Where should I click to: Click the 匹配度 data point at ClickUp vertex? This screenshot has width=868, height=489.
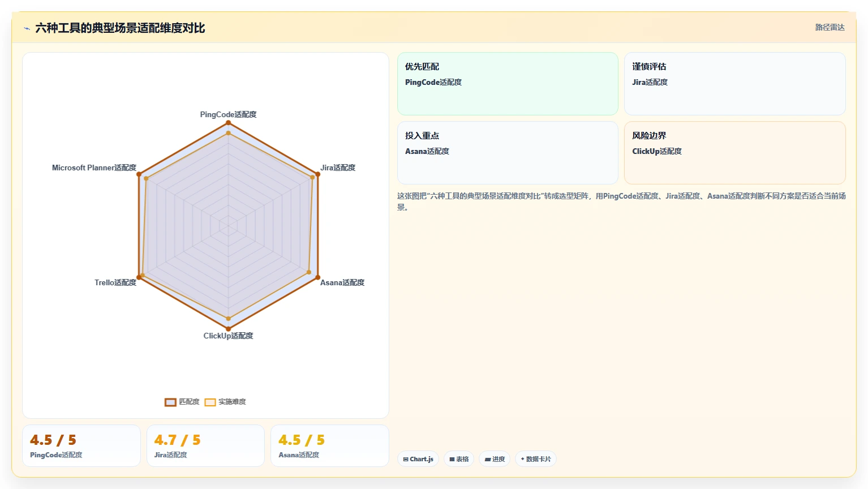click(228, 329)
